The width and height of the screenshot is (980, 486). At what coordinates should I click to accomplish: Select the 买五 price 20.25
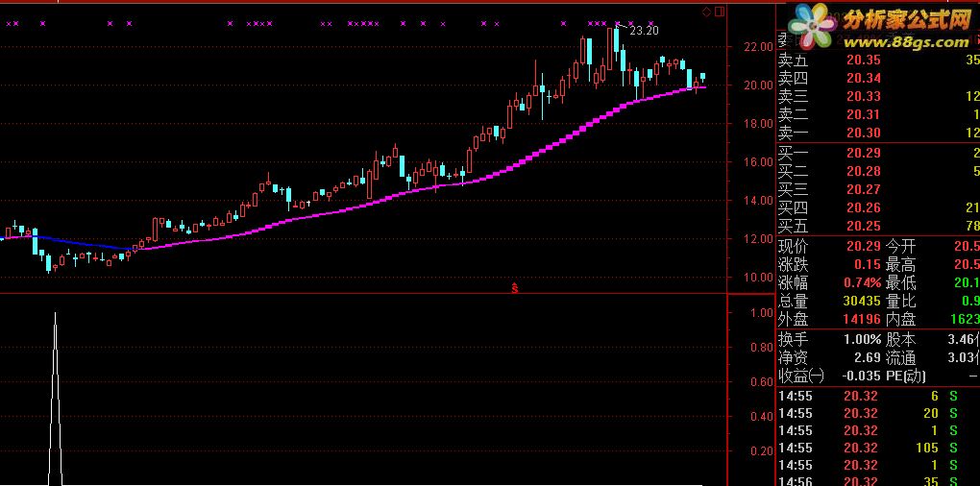863,226
